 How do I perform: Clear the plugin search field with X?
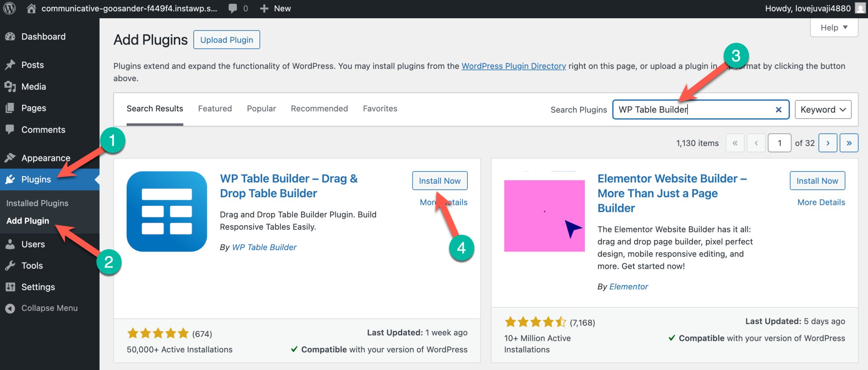pos(778,110)
